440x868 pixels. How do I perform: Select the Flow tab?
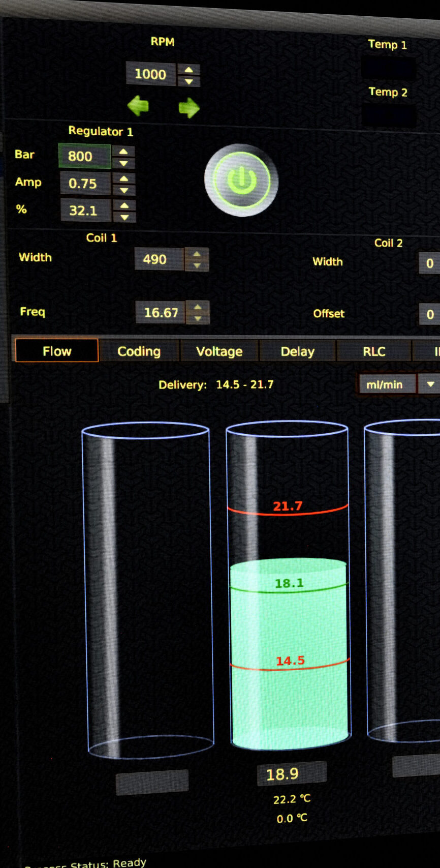[x=57, y=351]
